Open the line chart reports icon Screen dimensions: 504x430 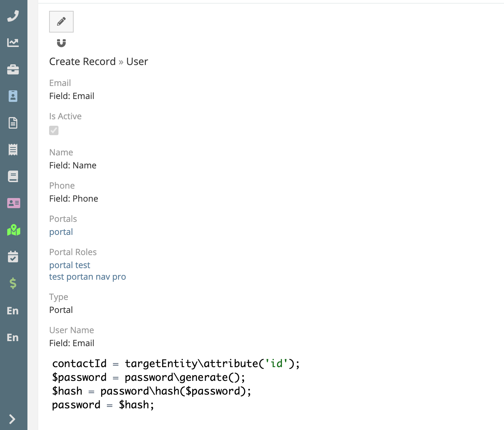13,43
